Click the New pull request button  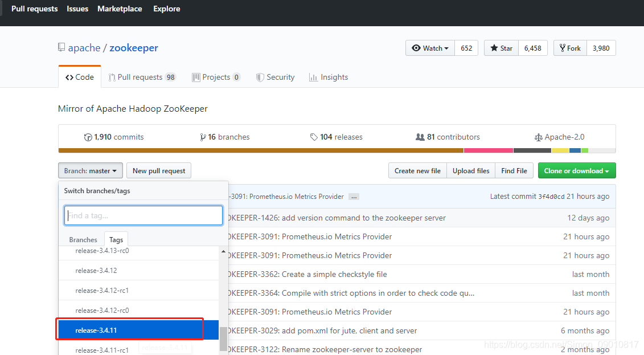[159, 170]
